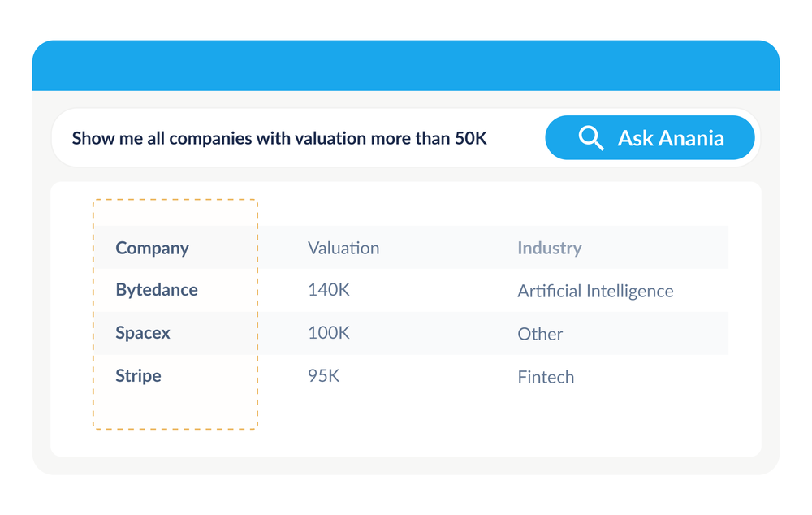
Task: Click the blue header bar
Action: [x=406, y=66]
